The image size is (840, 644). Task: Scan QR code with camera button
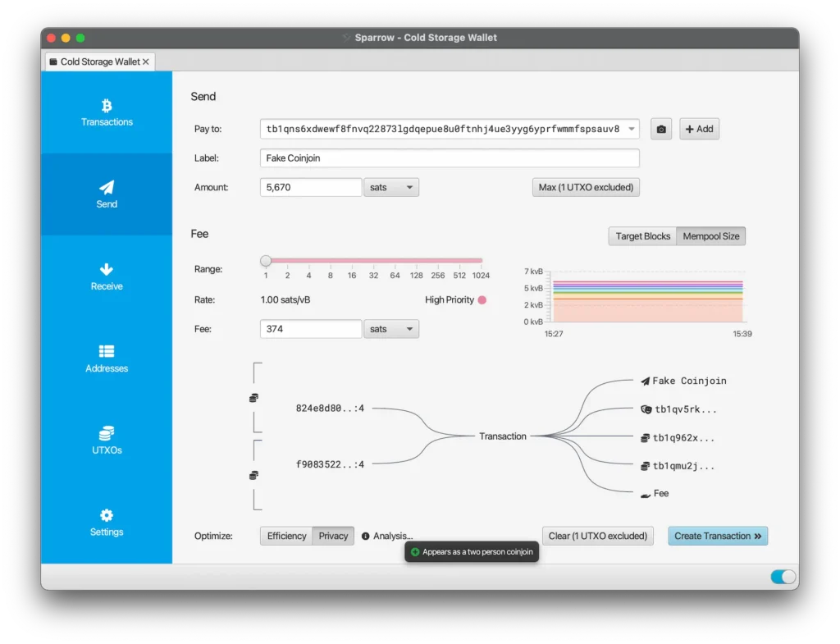pyautogui.click(x=661, y=129)
